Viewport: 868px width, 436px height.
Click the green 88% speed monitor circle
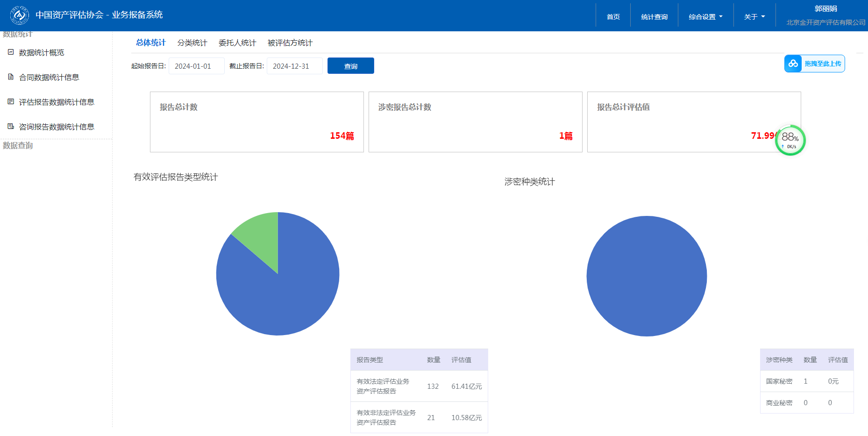point(790,140)
